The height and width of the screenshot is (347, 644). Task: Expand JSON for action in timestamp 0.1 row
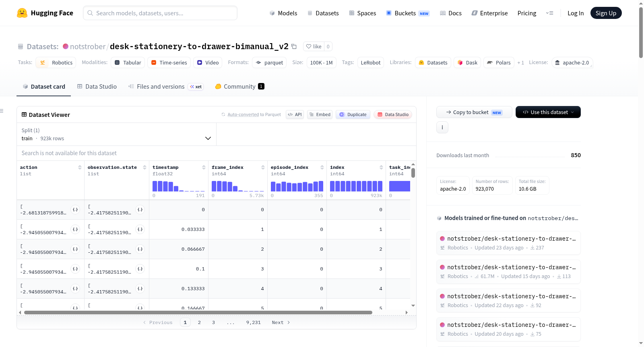pos(75,269)
